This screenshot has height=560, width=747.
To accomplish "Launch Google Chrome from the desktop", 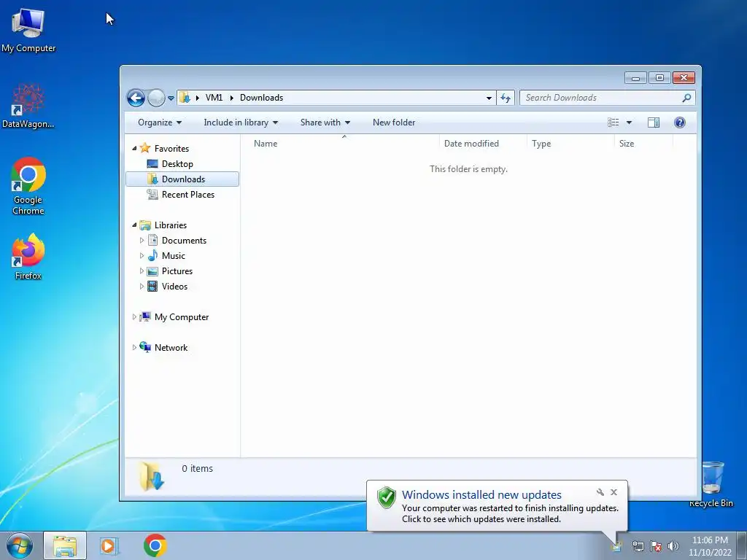I will click(x=28, y=186).
